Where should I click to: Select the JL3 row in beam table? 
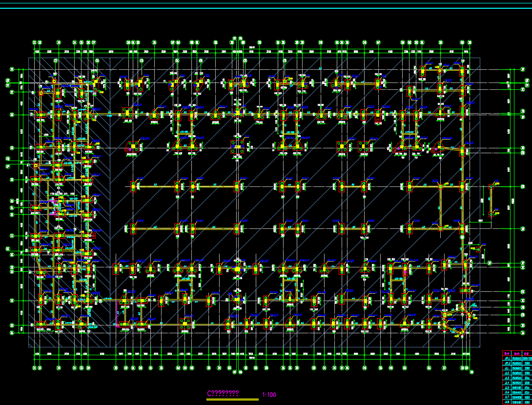pos(507,378)
